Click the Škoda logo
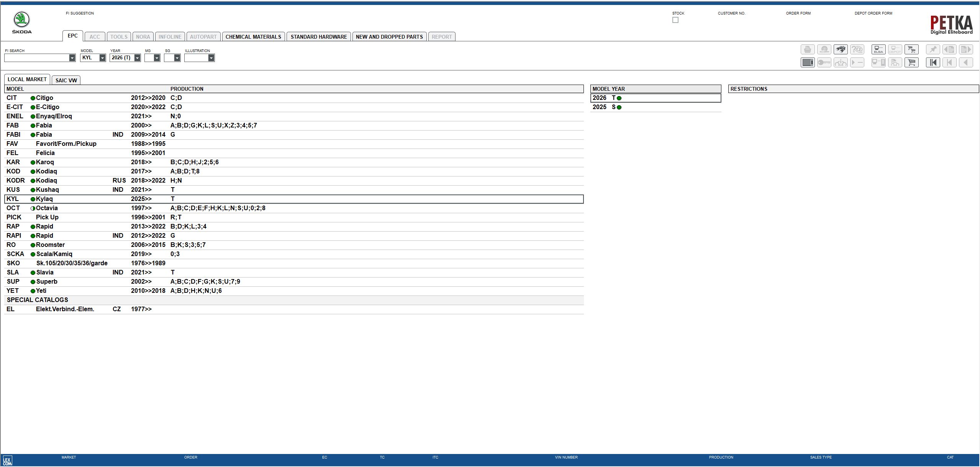Image resolution: width=980 pixels, height=467 pixels. pyautogui.click(x=22, y=23)
